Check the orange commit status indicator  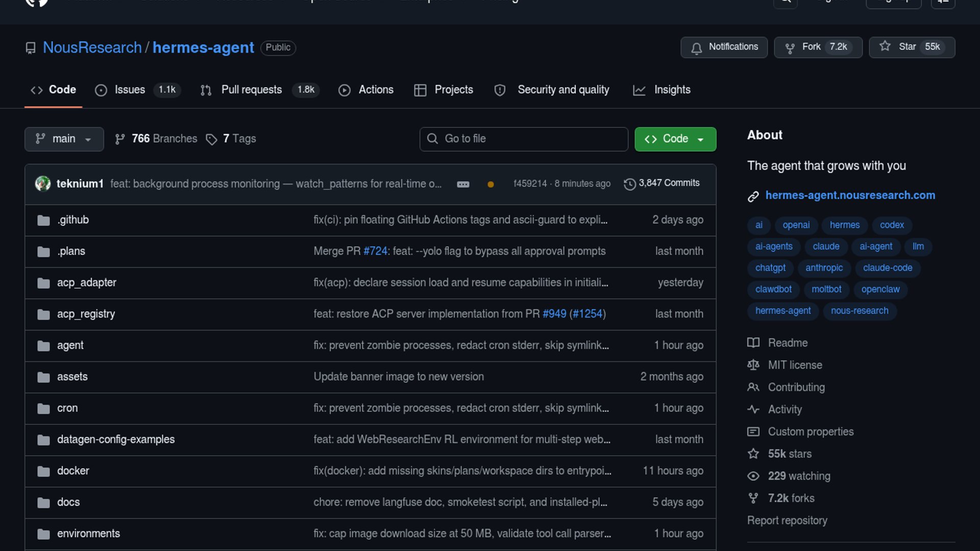[490, 184]
